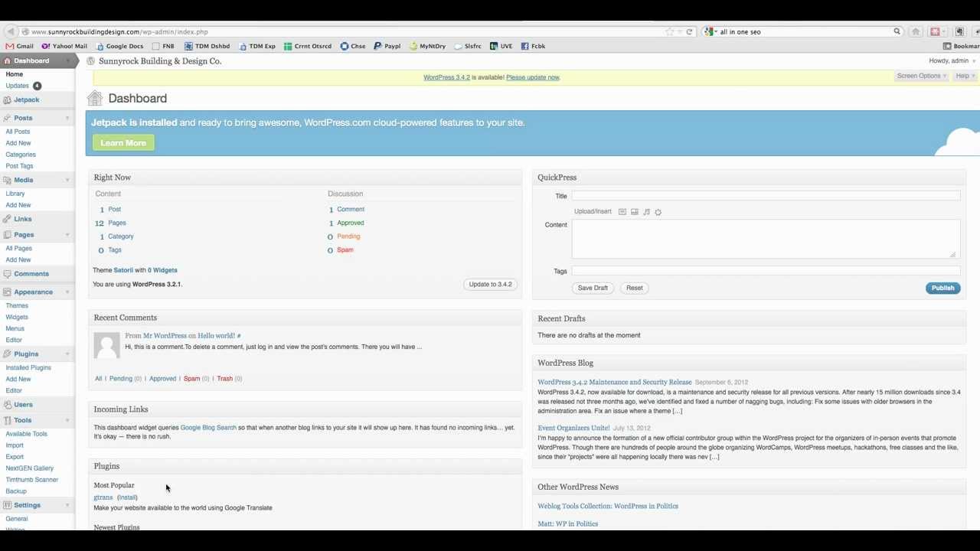Click the Trash filter under Recent Comments
The image size is (980, 551).
(x=224, y=379)
